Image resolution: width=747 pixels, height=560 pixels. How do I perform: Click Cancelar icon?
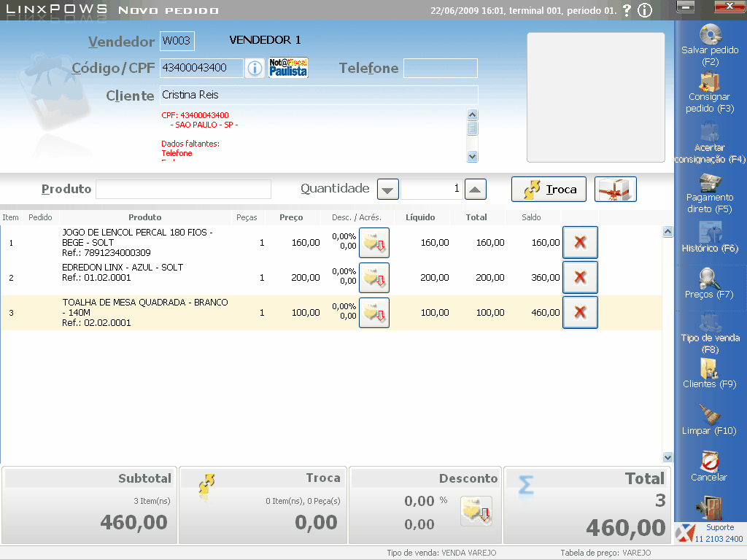pyautogui.click(x=709, y=461)
